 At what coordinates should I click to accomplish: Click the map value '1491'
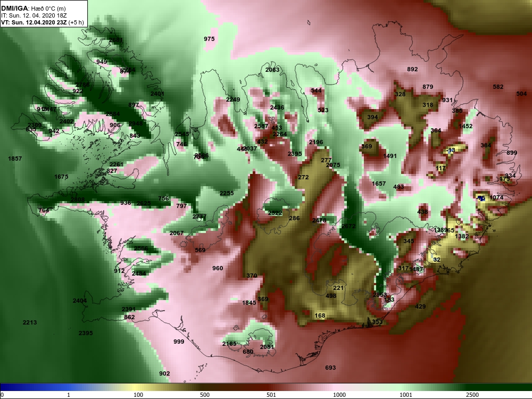pyautogui.click(x=389, y=156)
